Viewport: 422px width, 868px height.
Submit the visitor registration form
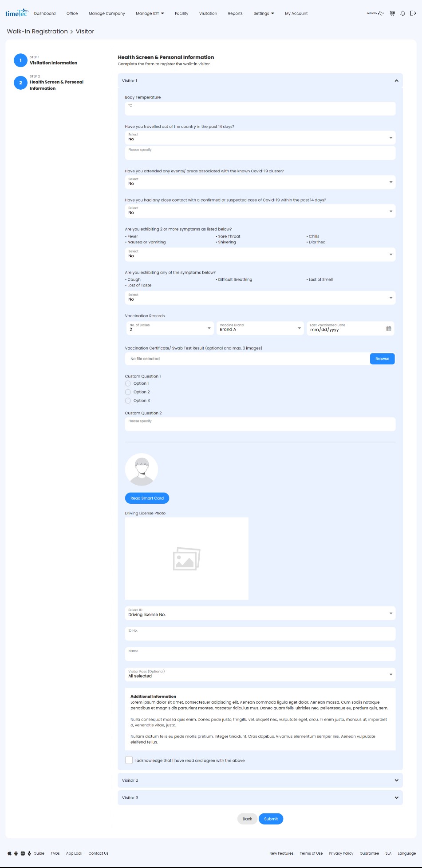271,819
